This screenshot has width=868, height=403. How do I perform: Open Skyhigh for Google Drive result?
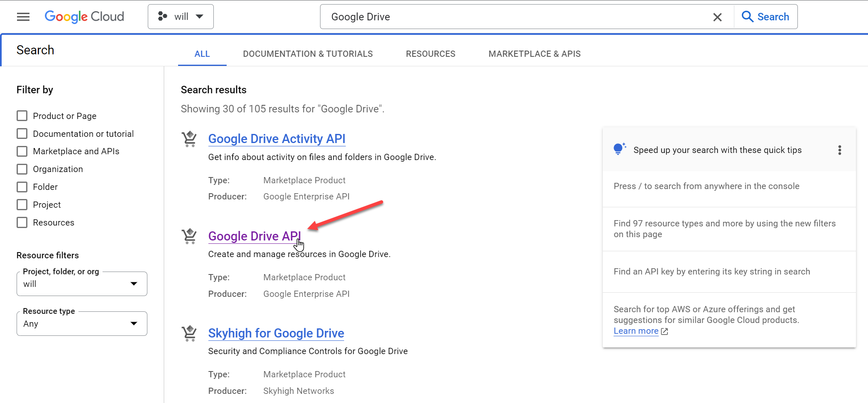(276, 333)
